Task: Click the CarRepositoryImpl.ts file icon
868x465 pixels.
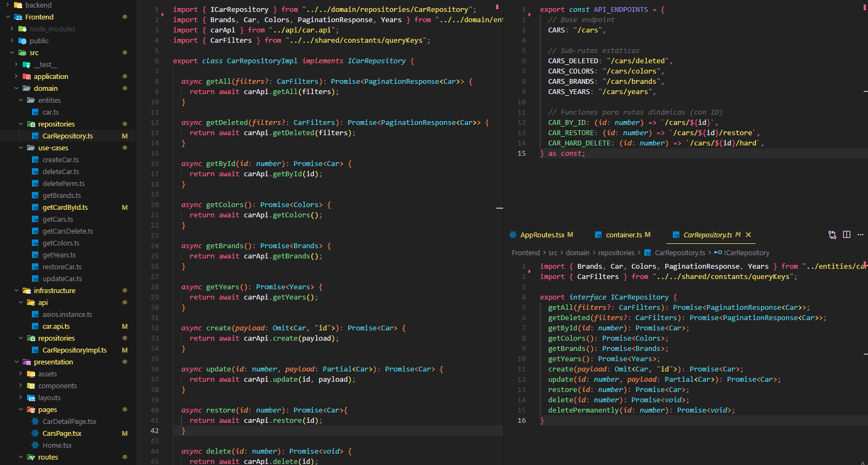Action: [35, 350]
